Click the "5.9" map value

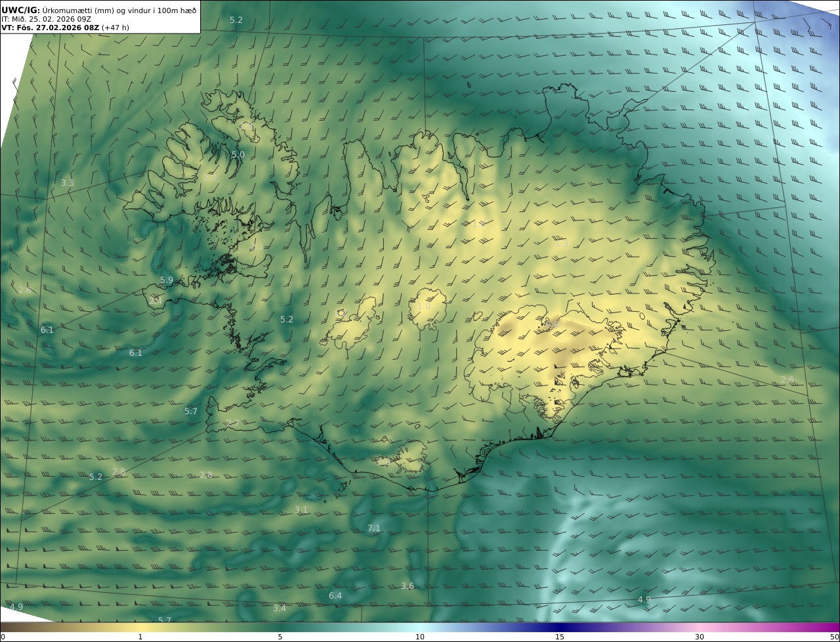167,280
